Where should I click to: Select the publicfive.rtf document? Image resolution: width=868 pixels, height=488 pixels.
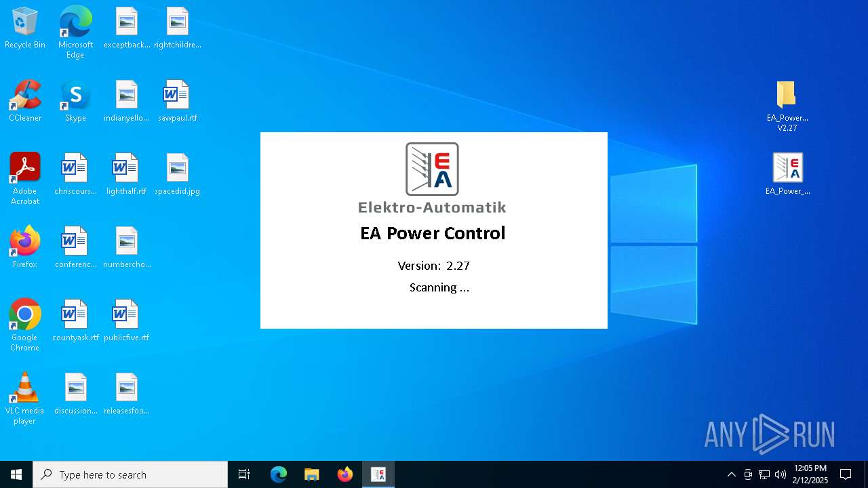(x=127, y=321)
